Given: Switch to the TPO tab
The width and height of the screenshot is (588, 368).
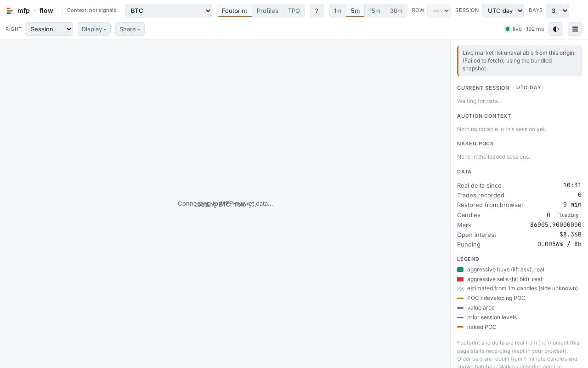Looking at the screenshot, I should pyautogui.click(x=294, y=11).
